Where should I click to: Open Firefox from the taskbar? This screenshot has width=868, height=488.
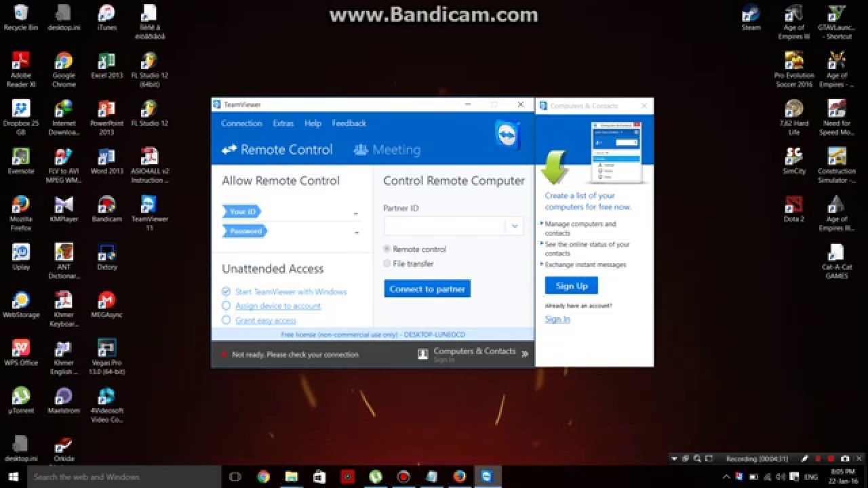coord(459,476)
